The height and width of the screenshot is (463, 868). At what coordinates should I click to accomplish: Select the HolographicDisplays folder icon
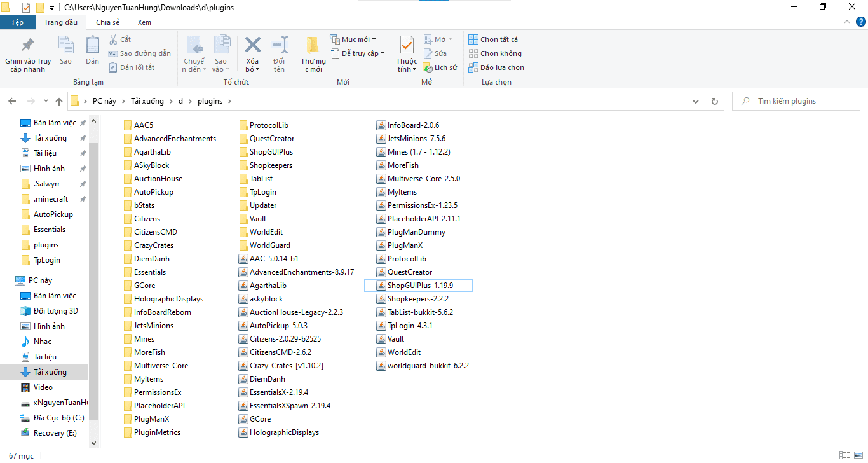128,299
